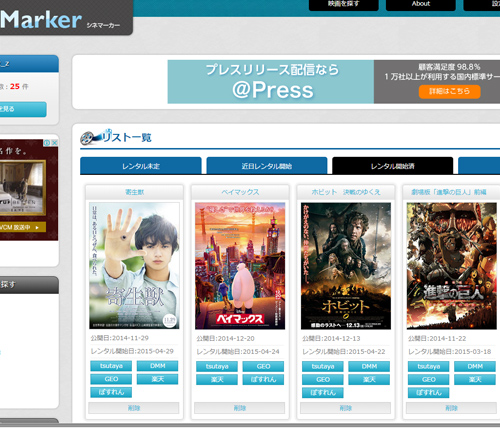The height and width of the screenshot is (428, 500).
Task: Open the 寄生獣 movie poster
Action: [x=134, y=266]
